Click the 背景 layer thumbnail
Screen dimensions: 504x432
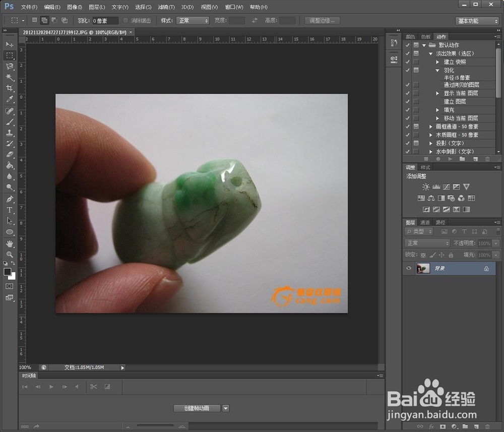pos(423,268)
